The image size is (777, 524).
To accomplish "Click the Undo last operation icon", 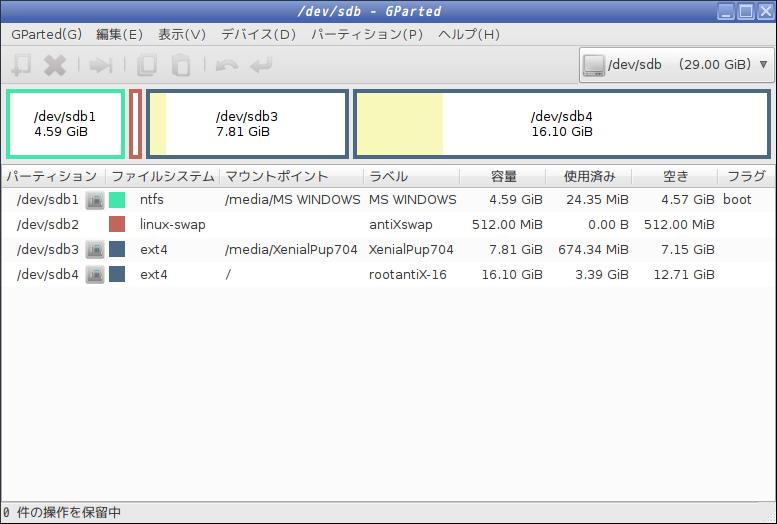I will tap(227, 65).
